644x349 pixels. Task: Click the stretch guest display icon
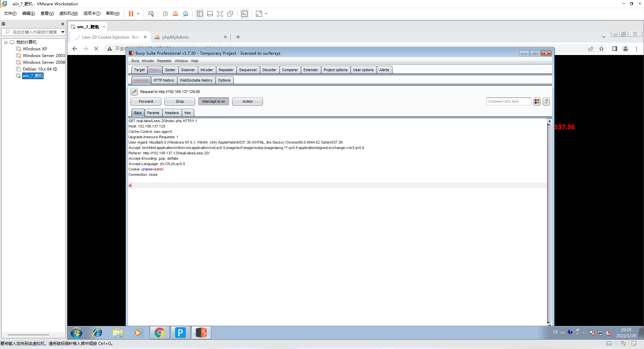[x=259, y=14]
